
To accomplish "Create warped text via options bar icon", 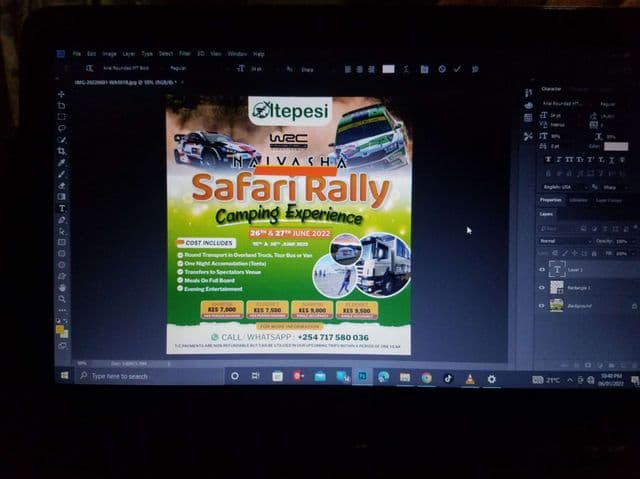I will click(x=406, y=69).
